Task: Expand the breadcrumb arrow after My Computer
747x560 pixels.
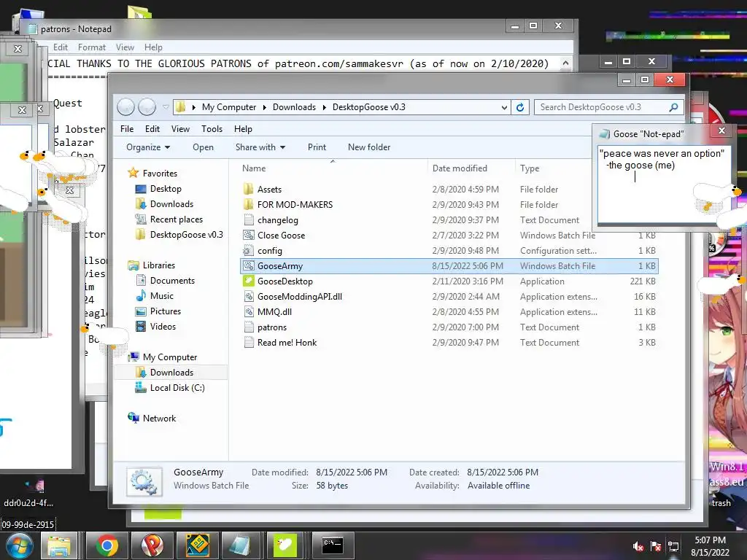Action: 265,108
